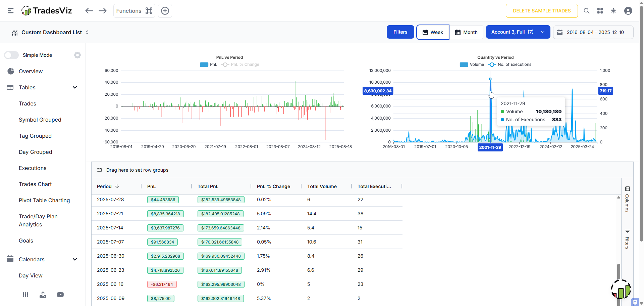
Task: Click Total PnL $162,302.31649448 cell
Action: pyautogui.click(x=221, y=298)
